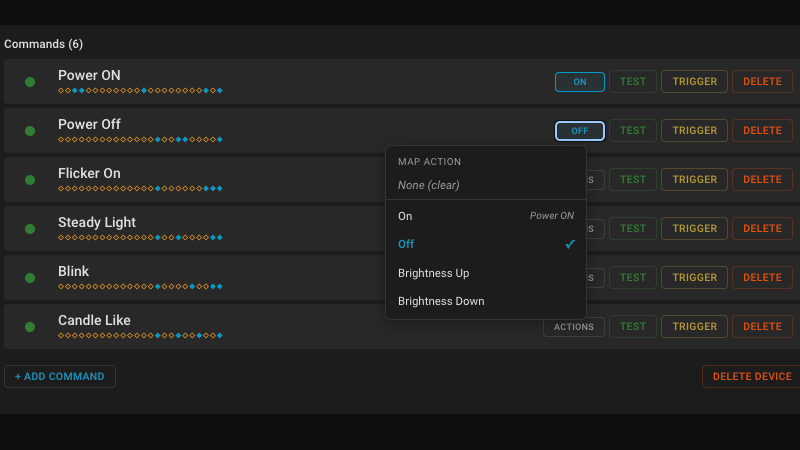
Task: Click the Flicker On command name
Action: (89, 173)
